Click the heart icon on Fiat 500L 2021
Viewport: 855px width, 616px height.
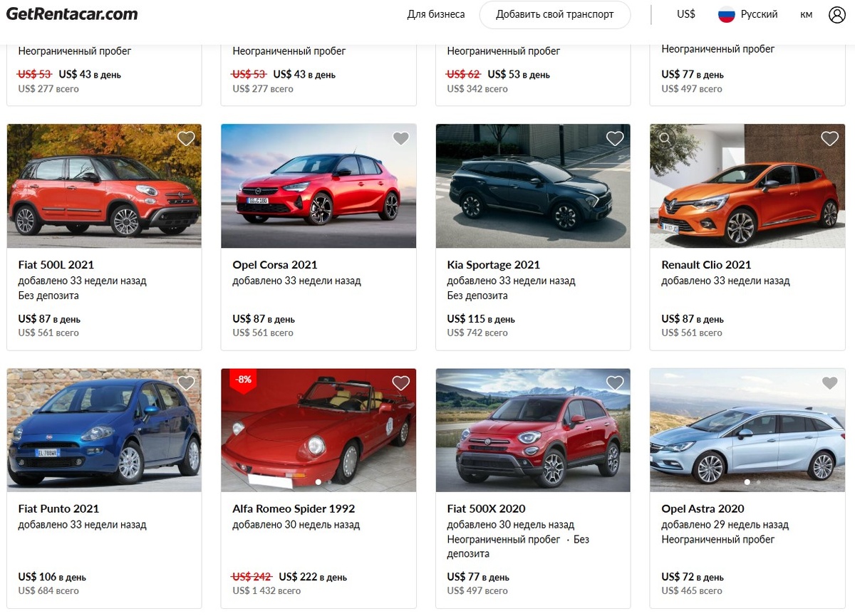click(185, 138)
